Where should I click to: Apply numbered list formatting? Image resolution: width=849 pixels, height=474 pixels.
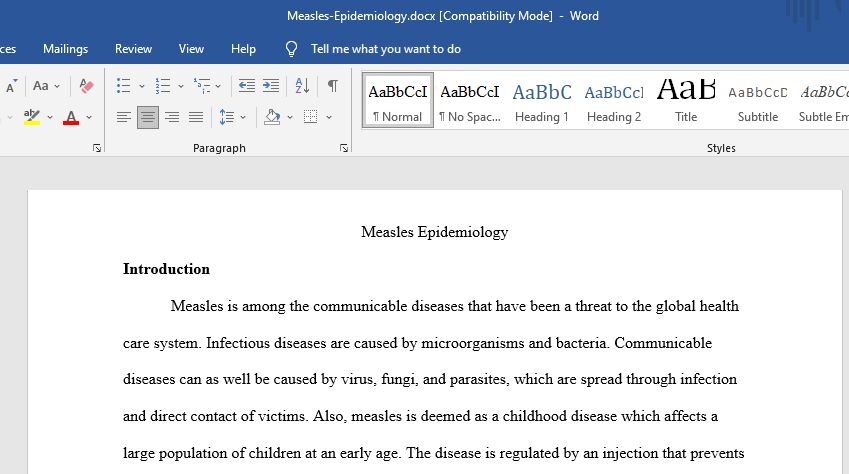(162, 86)
